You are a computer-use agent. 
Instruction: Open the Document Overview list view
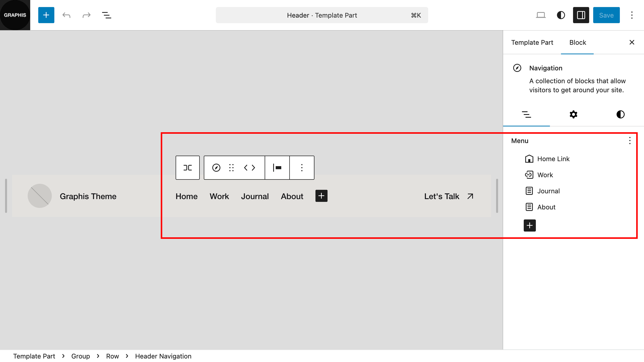106,15
